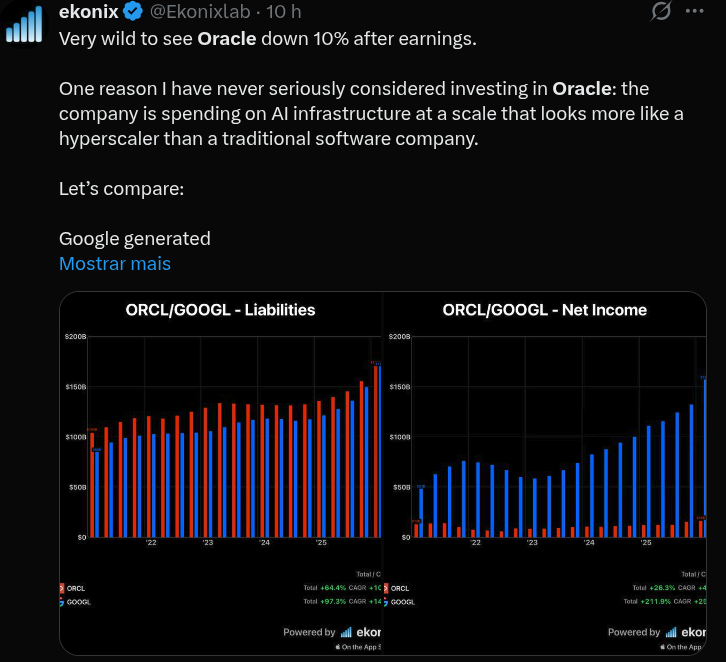
Task: Click the blue verified badge
Action: tap(133, 12)
